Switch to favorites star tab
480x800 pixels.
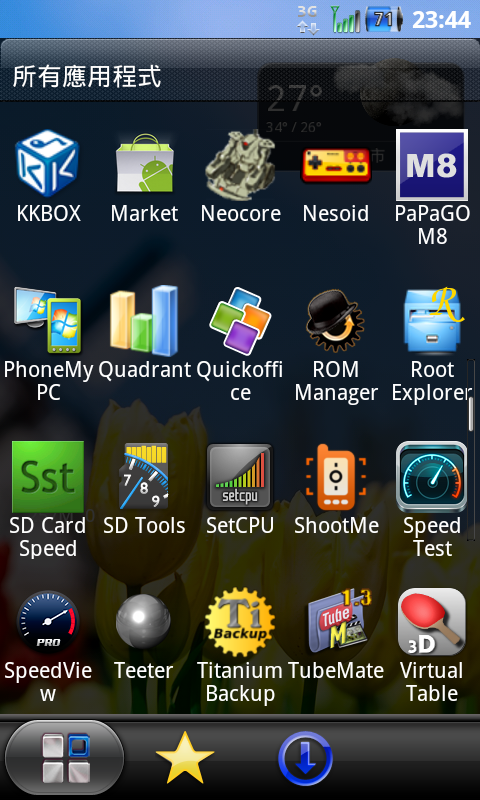(x=185, y=758)
